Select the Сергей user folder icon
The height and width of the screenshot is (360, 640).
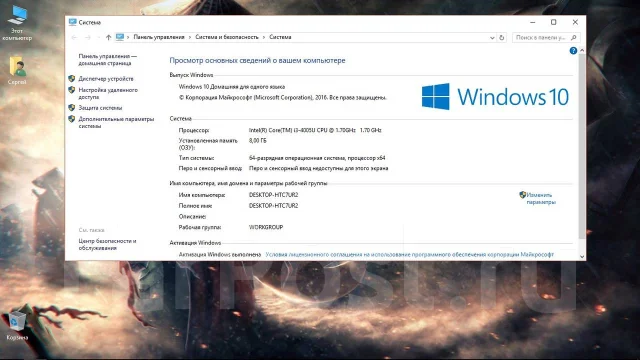pyautogui.click(x=17, y=70)
